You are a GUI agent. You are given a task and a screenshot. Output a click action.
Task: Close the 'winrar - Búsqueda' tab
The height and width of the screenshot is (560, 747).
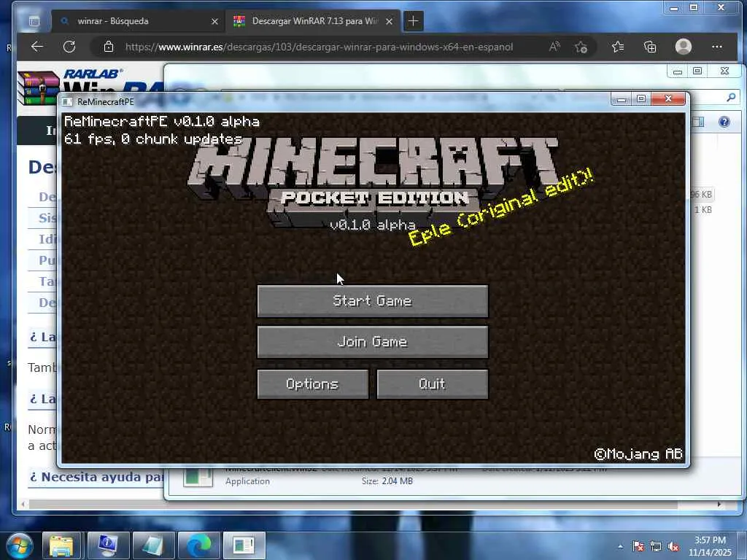[215, 21]
